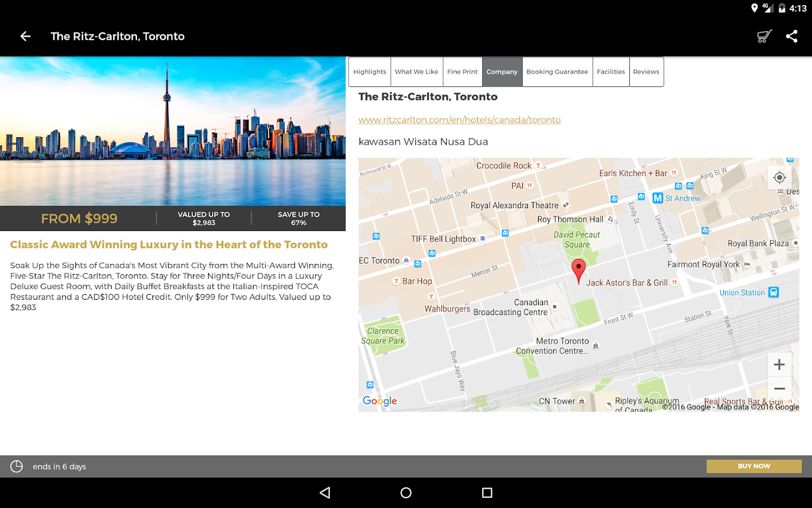The image size is (812, 508).
Task: Tap Fairmont Royal York on map
Action: point(703,264)
